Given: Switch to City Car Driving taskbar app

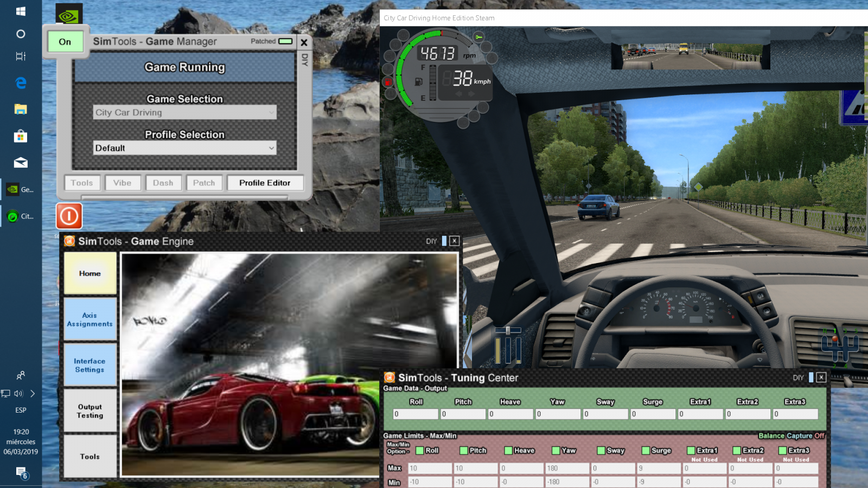Looking at the screenshot, I should [x=21, y=216].
